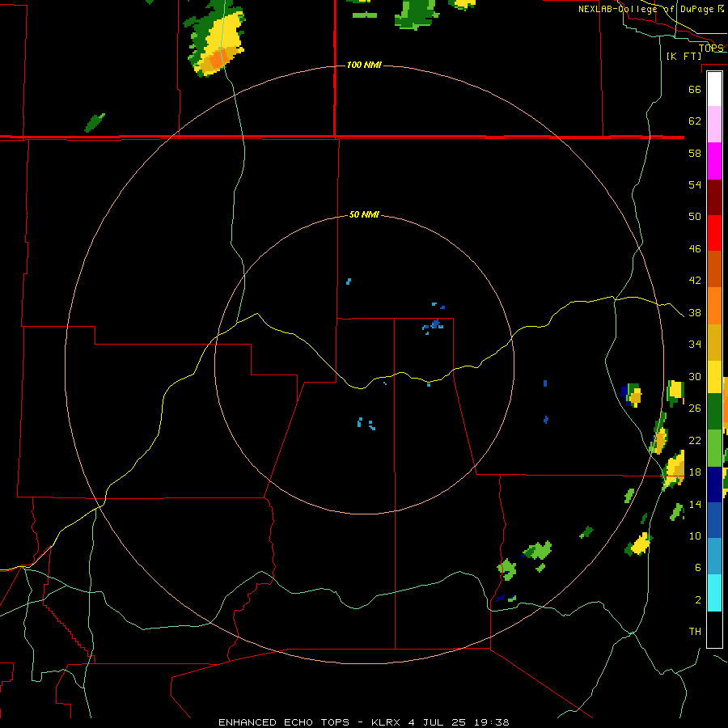Click the dark orange legend swatch
This screenshot has width=728, height=728.
coord(714,269)
